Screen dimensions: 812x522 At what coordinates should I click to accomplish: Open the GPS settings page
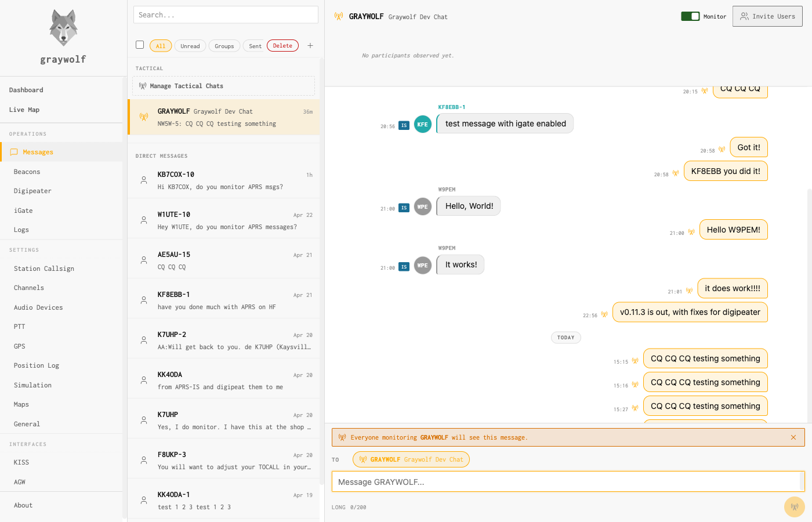tap(61, 346)
